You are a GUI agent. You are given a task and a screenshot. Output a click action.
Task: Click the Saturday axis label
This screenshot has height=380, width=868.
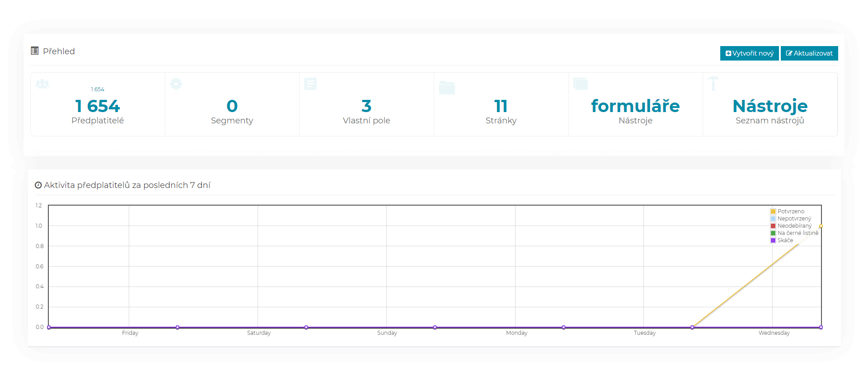pos(259,333)
